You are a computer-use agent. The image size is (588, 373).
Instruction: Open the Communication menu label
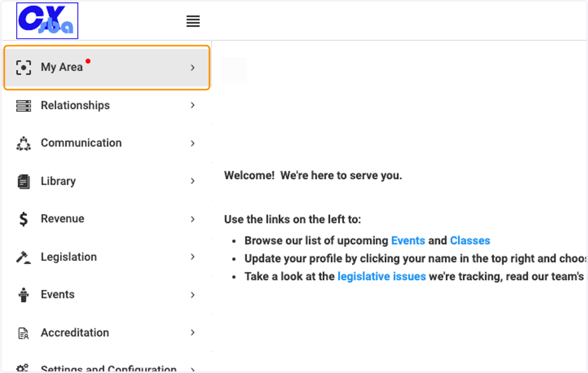(x=81, y=143)
